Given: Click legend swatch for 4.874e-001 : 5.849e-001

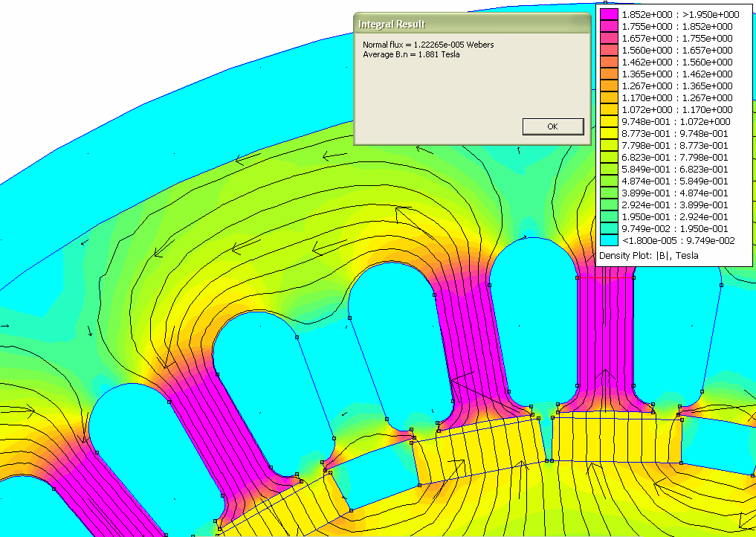Looking at the screenshot, I should [609, 181].
